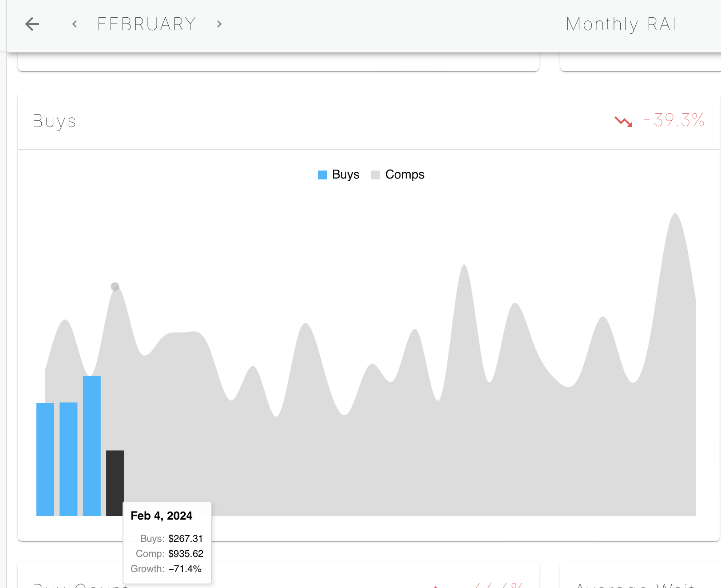Image resolution: width=721 pixels, height=588 pixels.
Task: Advance to next month with right chevron
Action: (x=219, y=24)
